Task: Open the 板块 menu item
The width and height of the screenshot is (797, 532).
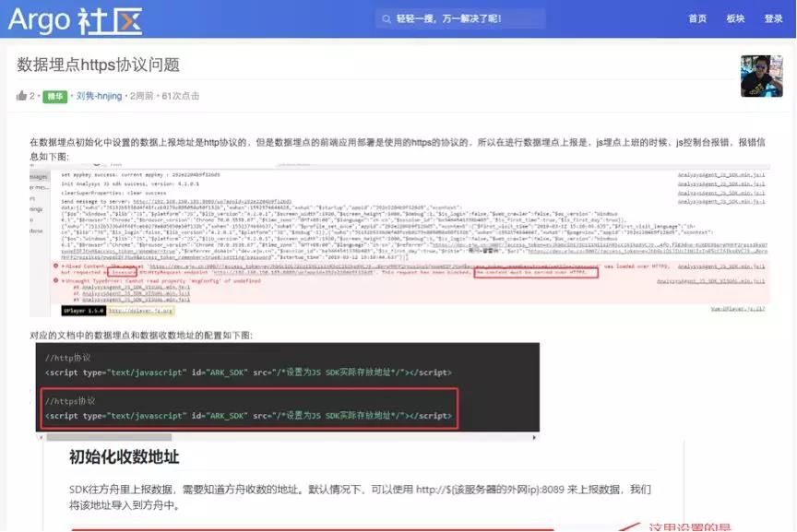Action: pyautogui.click(x=735, y=18)
